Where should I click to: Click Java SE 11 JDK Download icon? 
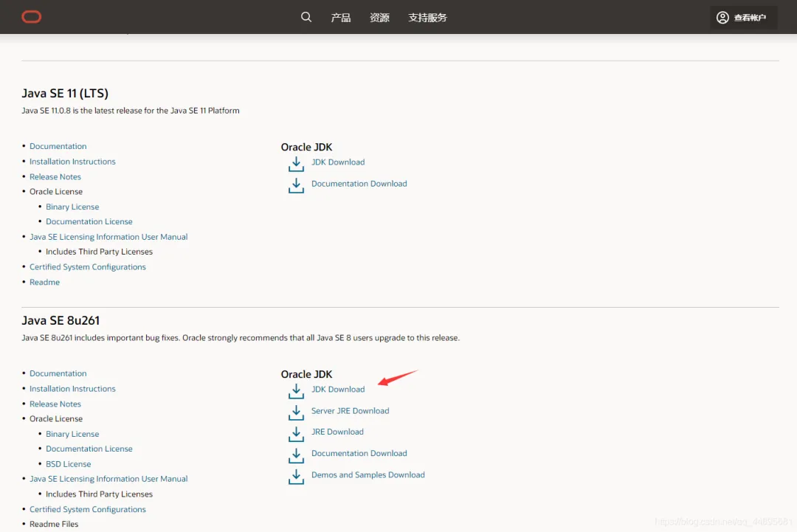296,163
